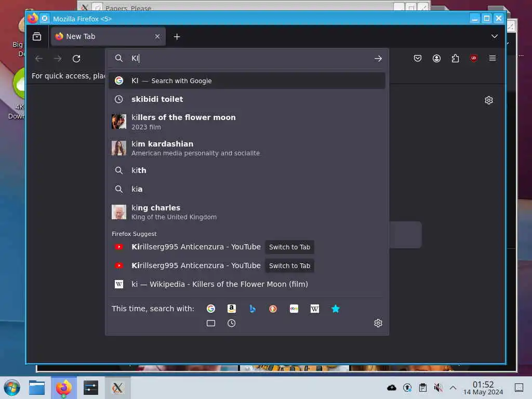
Task: Search this time with Amazon icon
Action: point(231,309)
